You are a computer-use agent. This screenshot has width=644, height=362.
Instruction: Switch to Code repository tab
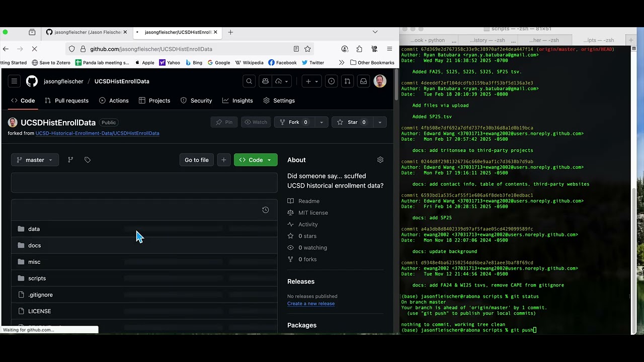click(23, 101)
